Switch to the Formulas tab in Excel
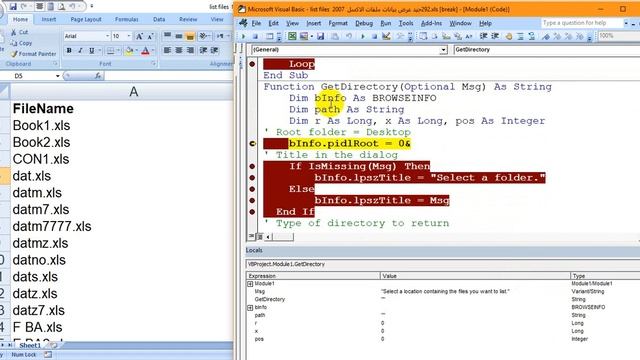The image size is (640, 360). (x=127, y=19)
